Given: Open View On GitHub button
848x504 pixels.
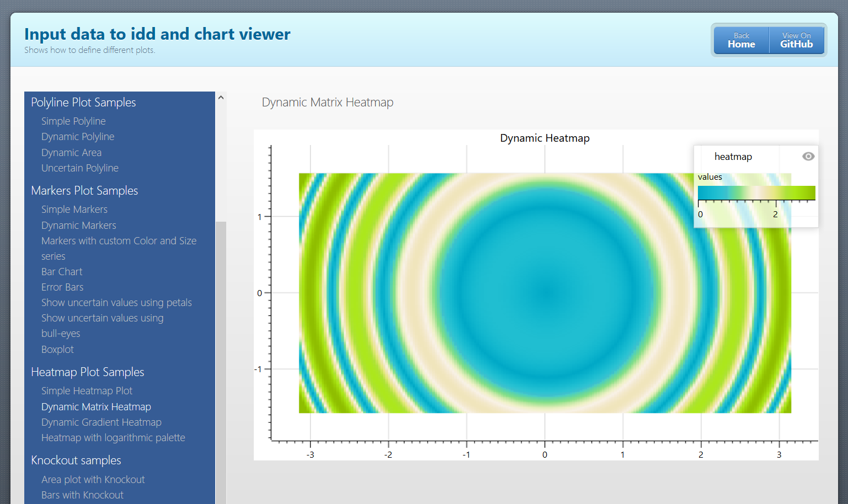Looking at the screenshot, I should coord(797,40).
